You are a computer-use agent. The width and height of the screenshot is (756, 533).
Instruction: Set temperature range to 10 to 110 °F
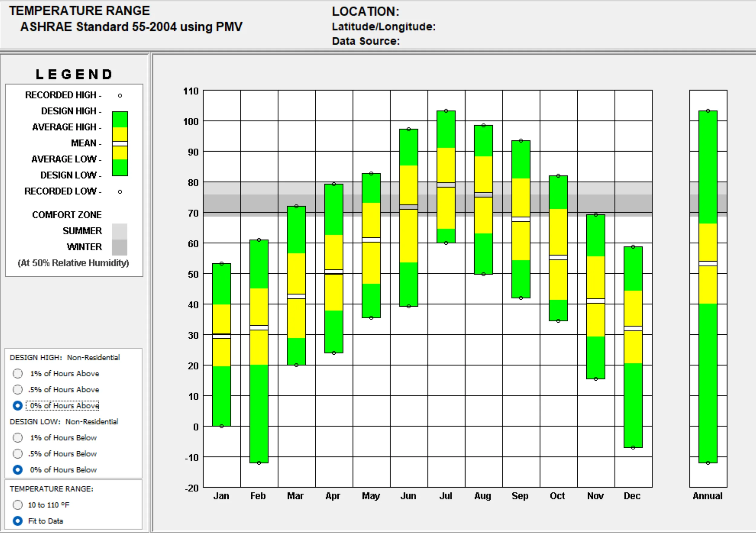coord(18,505)
